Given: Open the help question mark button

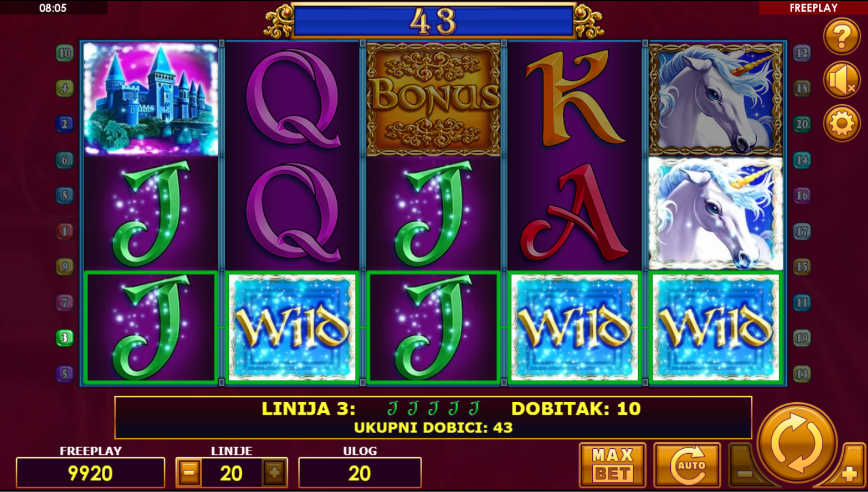Looking at the screenshot, I should click(842, 37).
